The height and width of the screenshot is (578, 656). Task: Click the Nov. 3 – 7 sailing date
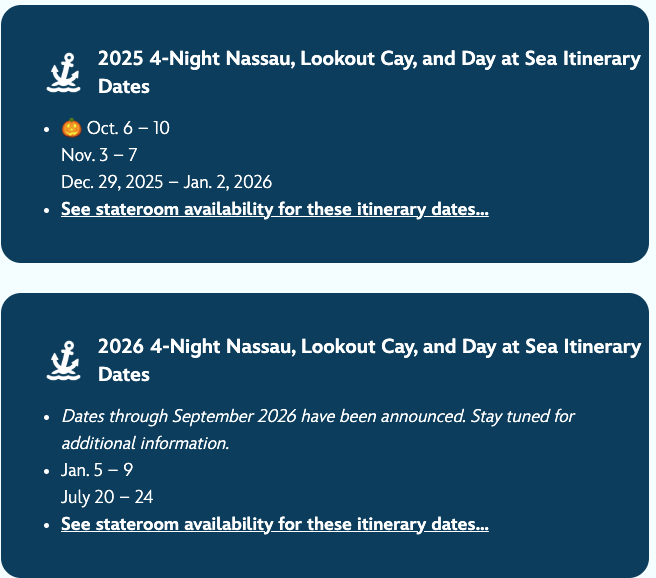[x=99, y=155]
